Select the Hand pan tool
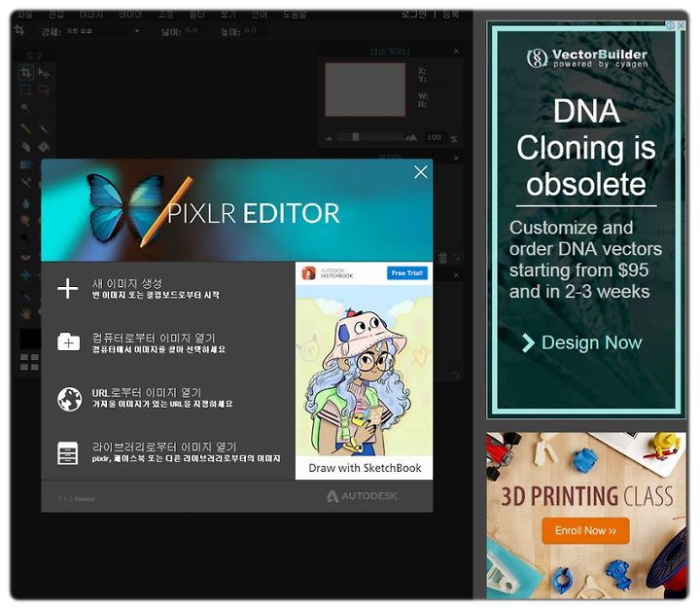 pos(25,313)
